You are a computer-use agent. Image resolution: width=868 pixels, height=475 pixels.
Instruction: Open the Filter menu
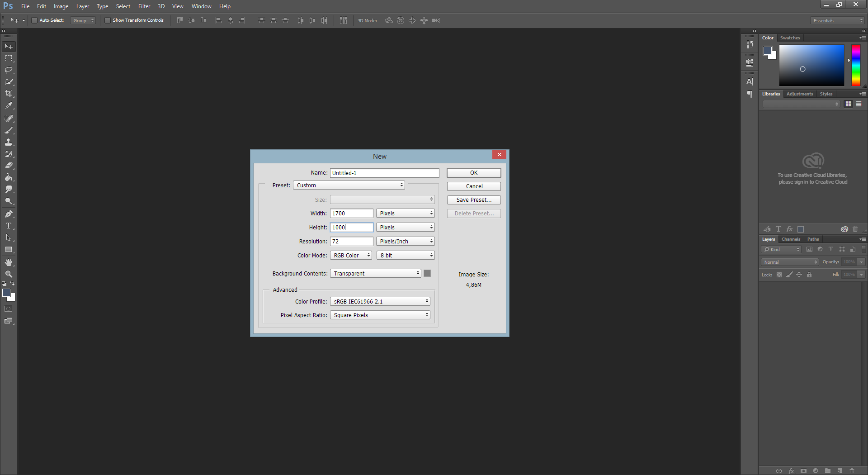[144, 6]
